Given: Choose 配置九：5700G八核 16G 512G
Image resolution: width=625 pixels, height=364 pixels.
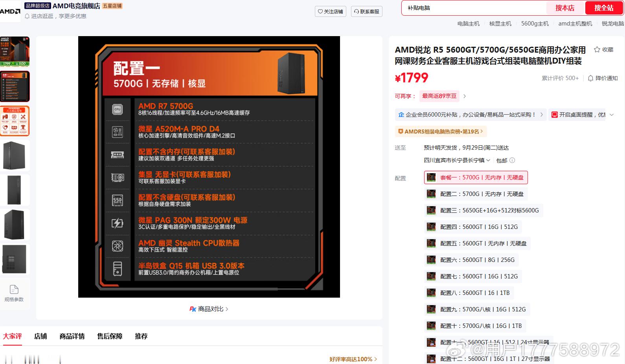Looking at the screenshot, I should (477, 309).
